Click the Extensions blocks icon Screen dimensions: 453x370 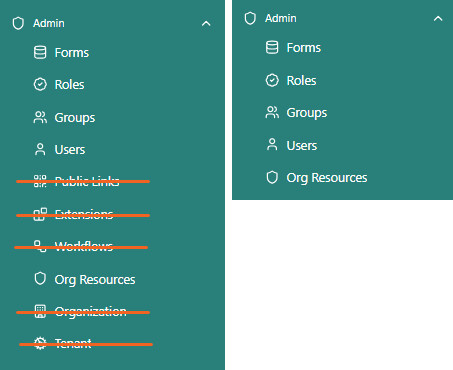[40, 214]
